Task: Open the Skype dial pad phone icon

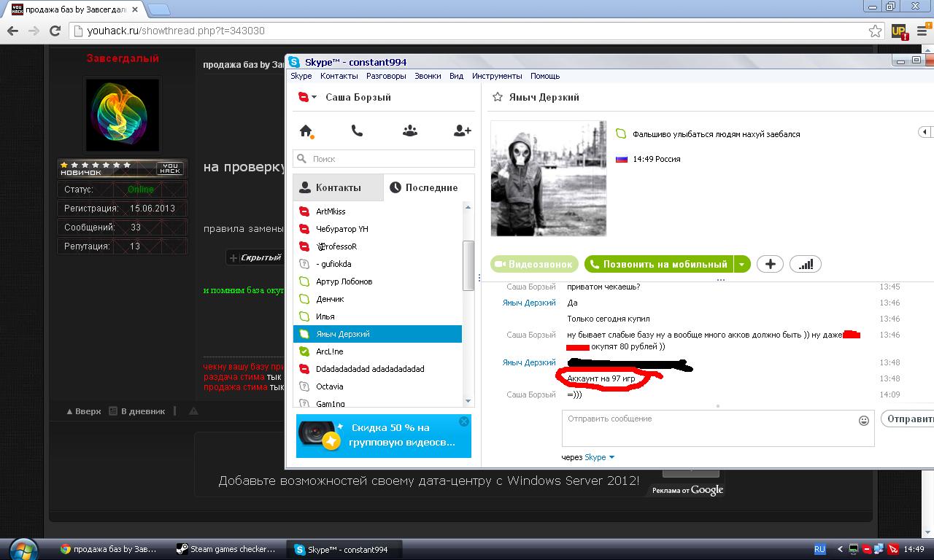Action: [x=357, y=131]
